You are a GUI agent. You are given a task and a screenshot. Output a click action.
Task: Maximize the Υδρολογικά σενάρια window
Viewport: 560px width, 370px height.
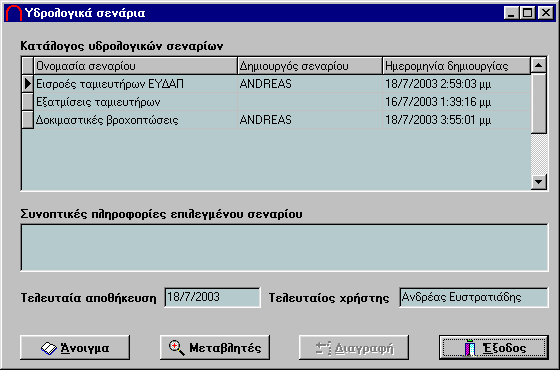coord(528,13)
